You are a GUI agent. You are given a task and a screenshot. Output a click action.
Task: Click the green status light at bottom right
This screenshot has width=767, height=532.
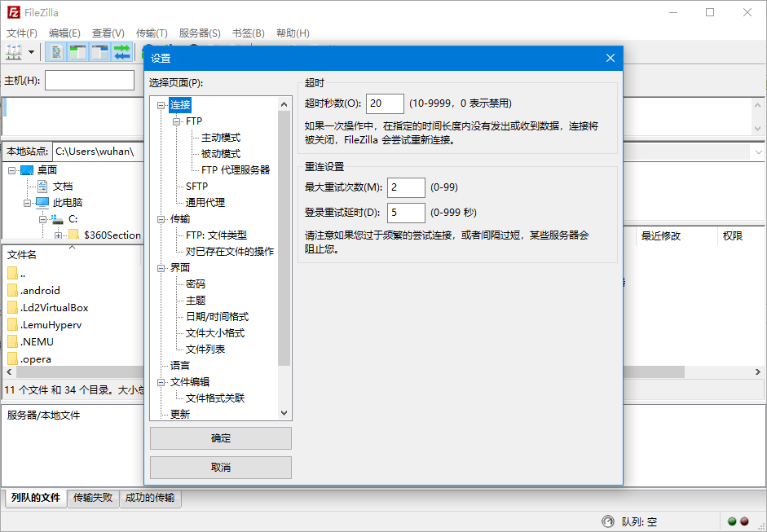[732, 521]
